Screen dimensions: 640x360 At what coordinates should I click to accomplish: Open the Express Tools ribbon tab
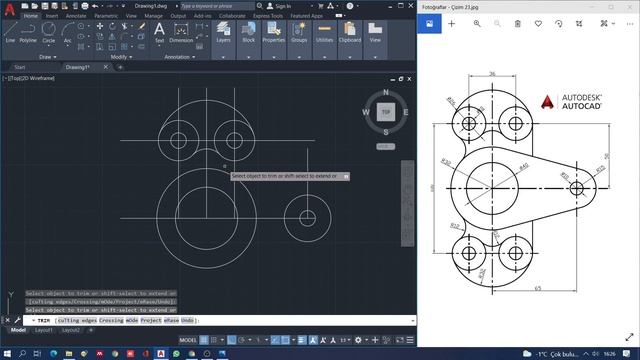[x=268, y=16]
